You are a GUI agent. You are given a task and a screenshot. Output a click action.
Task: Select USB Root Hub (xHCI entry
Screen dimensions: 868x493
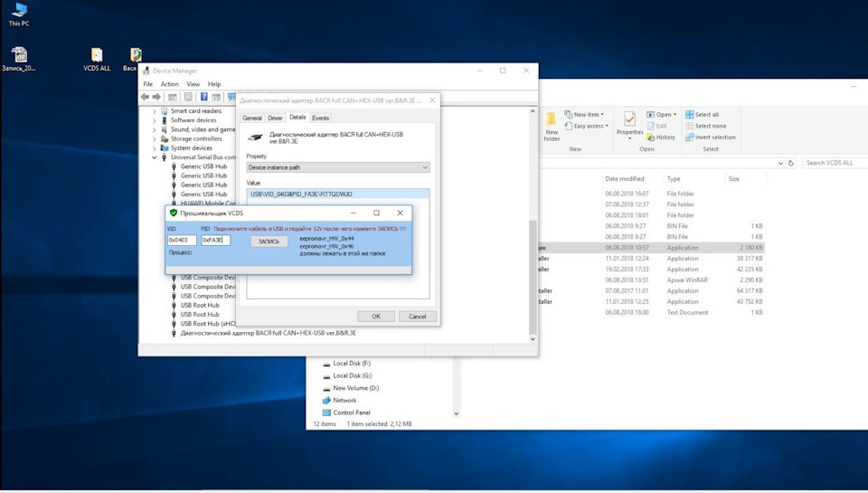point(208,324)
